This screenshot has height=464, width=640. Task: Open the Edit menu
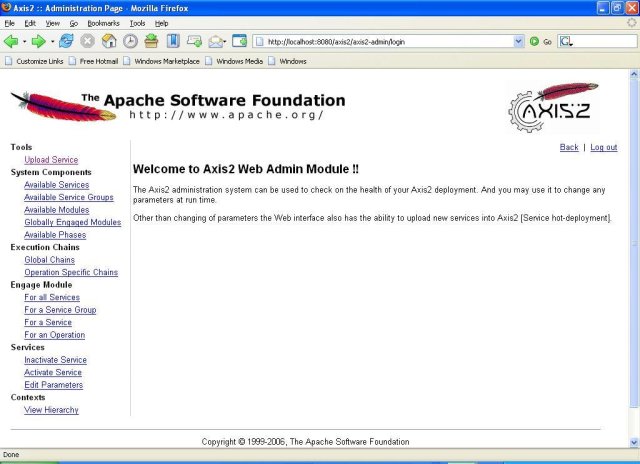(30, 23)
